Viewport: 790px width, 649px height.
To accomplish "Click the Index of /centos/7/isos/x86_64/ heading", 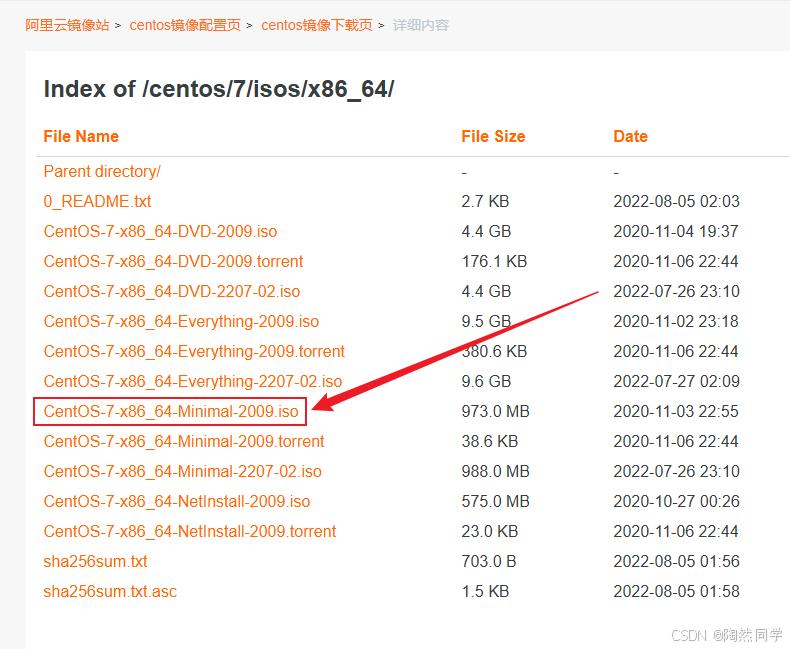I will 219,89.
